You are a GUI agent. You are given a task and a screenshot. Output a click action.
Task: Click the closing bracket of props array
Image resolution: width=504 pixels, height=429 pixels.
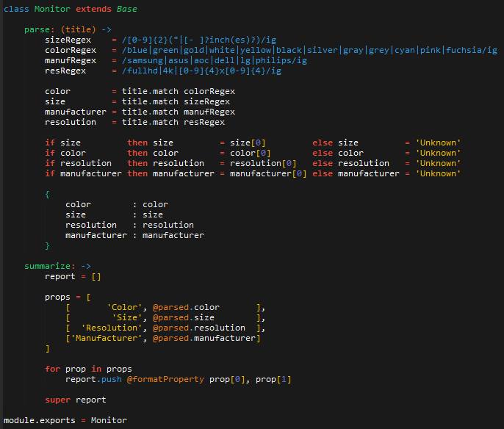pyautogui.click(x=47, y=348)
